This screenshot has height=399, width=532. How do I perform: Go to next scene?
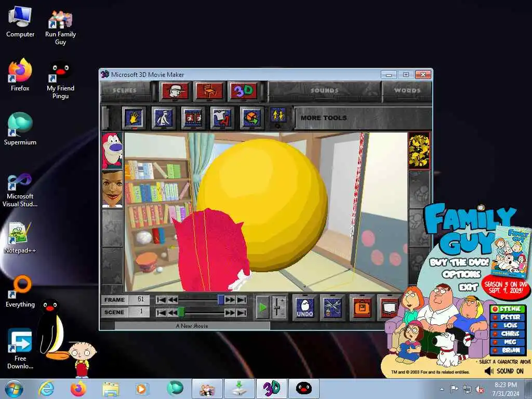(x=230, y=312)
